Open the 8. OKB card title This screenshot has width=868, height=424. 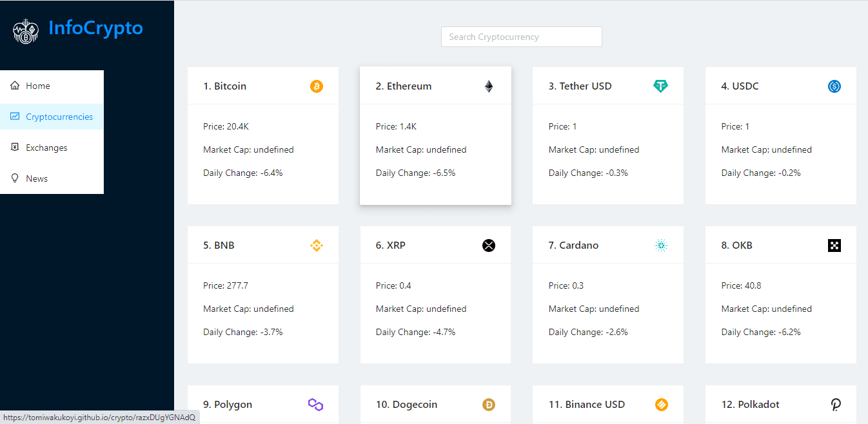click(737, 246)
